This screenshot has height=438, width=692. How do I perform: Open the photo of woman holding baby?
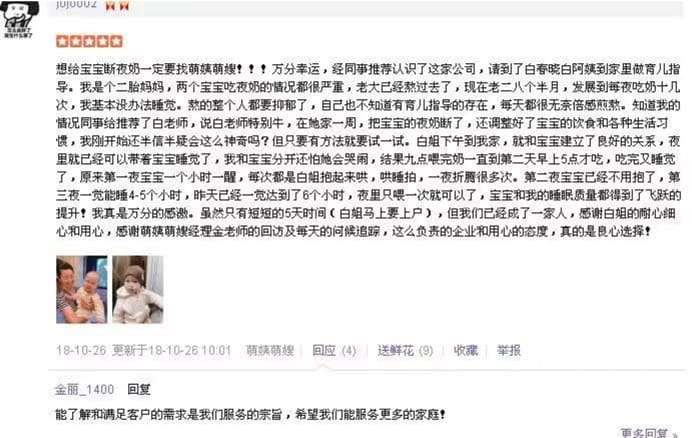(x=82, y=289)
